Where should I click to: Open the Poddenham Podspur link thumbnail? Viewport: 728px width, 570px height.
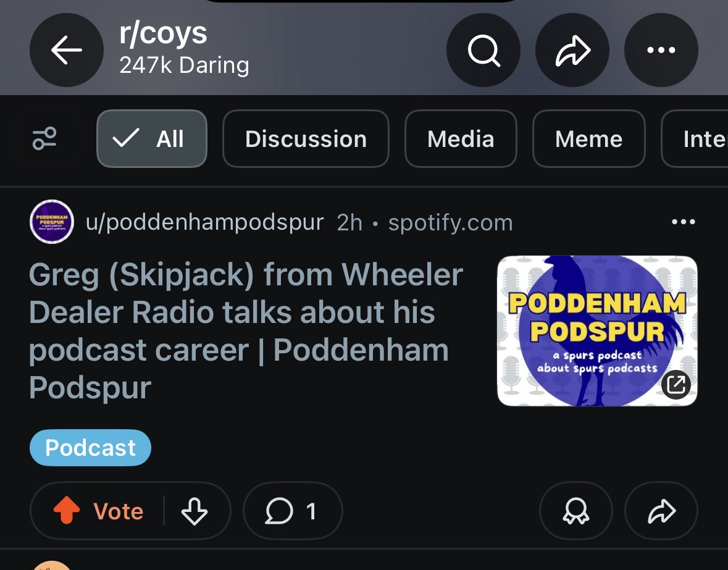tap(597, 331)
